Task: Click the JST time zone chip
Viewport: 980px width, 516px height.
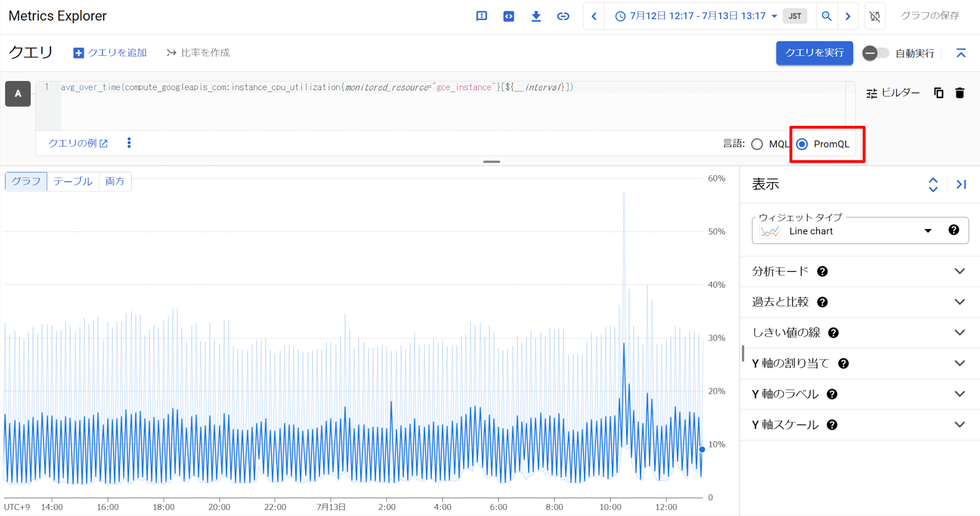Action: (795, 16)
